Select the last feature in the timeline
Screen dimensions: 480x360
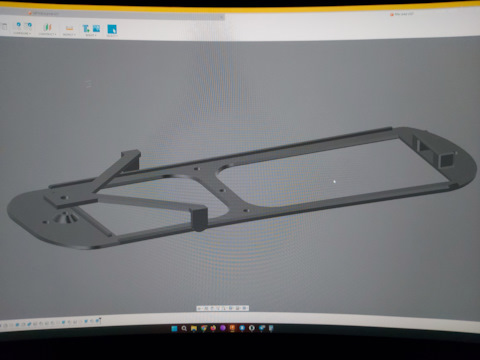(x=98, y=321)
